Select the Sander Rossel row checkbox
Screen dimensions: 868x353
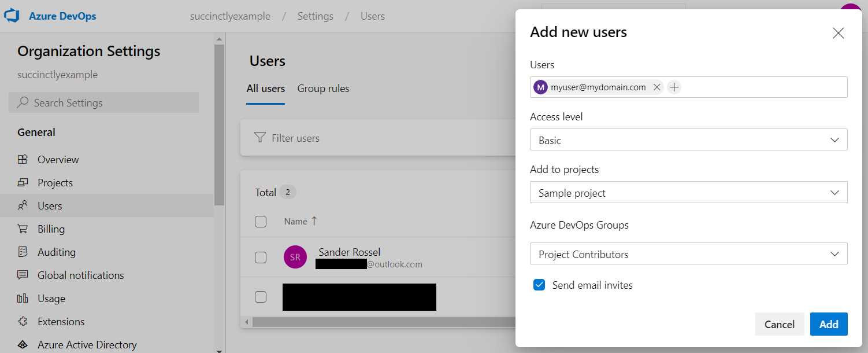[x=261, y=257]
